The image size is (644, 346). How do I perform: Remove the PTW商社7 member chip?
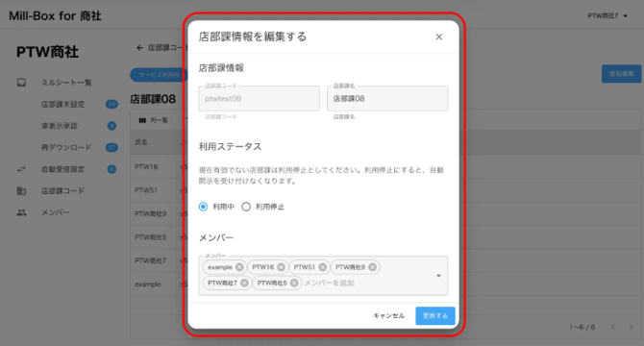click(x=244, y=283)
